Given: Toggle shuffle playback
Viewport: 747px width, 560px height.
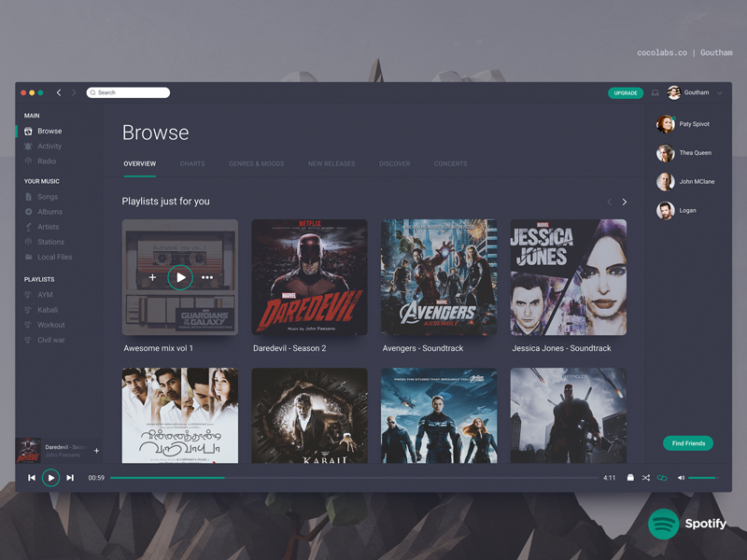Looking at the screenshot, I should coord(645,478).
